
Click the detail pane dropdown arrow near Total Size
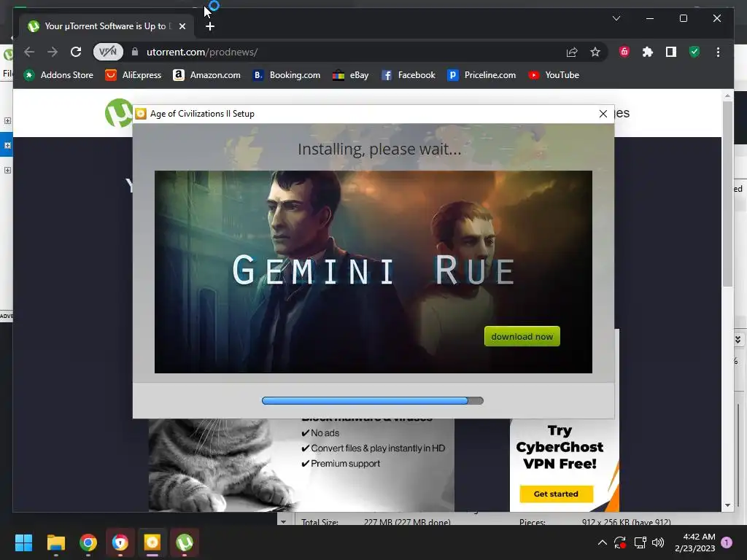point(284,522)
